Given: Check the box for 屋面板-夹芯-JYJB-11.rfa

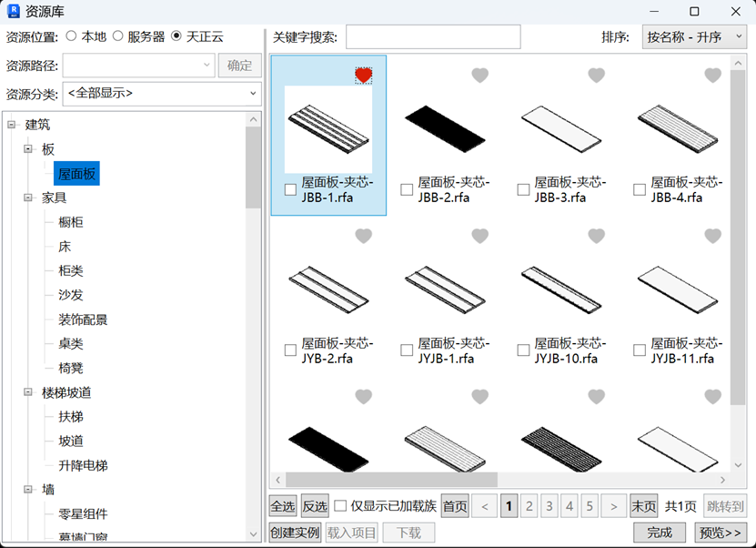Looking at the screenshot, I should point(640,350).
